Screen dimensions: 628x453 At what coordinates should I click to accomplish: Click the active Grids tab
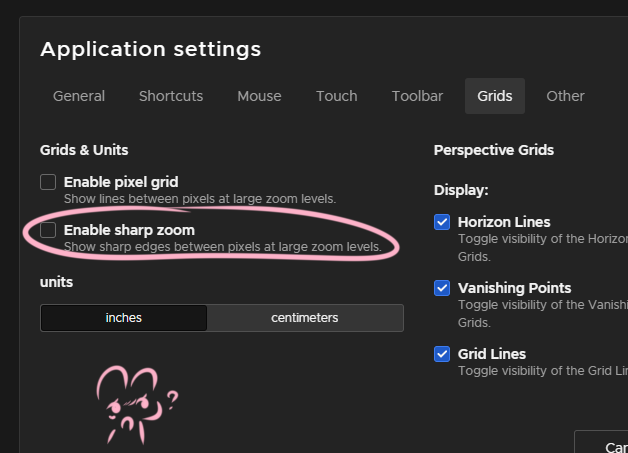pos(495,96)
